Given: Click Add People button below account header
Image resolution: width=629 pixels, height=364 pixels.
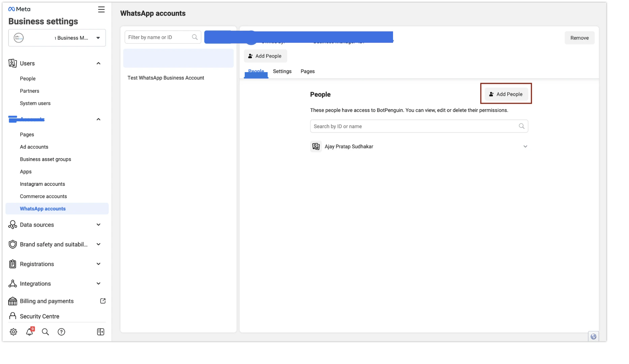Looking at the screenshot, I should pos(265,56).
